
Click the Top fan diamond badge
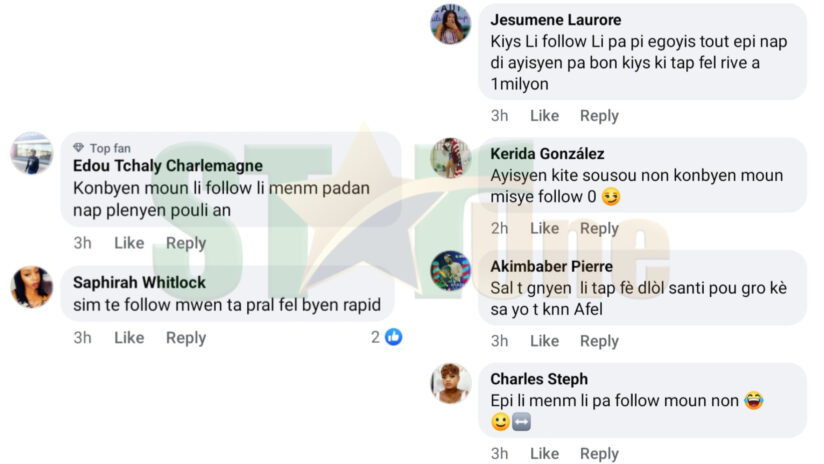[x=79, y=148]
